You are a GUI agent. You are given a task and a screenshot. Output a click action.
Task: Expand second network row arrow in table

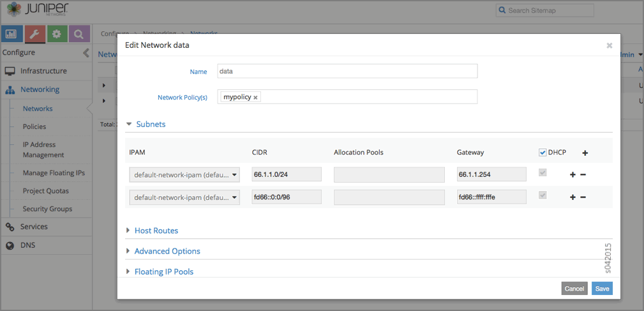[104, 101]
